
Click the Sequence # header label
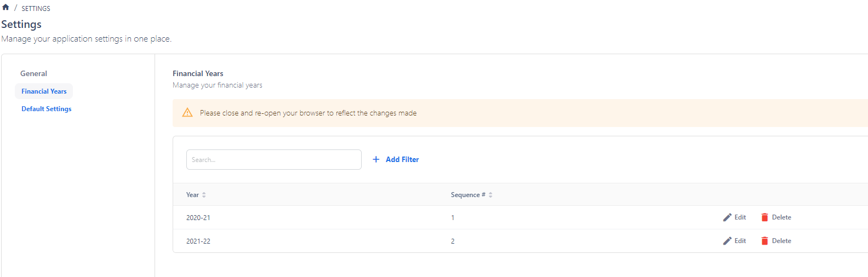tap(467, 195)
